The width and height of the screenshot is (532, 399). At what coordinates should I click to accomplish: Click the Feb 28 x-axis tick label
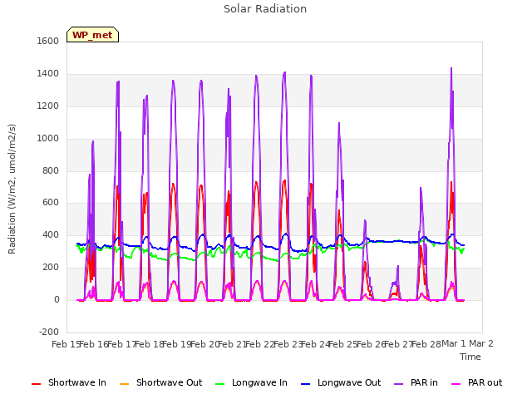click(x=426, y=344)
